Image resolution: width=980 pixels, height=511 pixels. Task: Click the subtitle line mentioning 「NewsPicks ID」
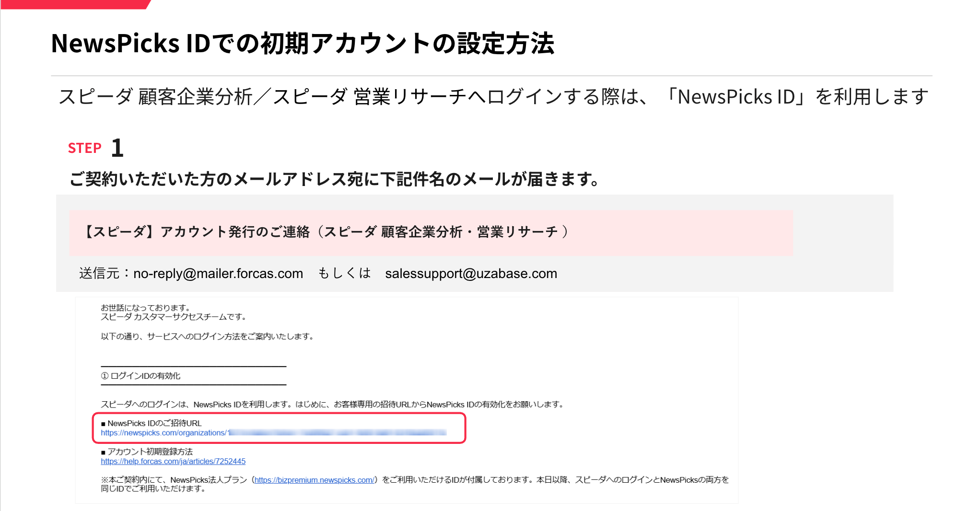tap(493, 97)
